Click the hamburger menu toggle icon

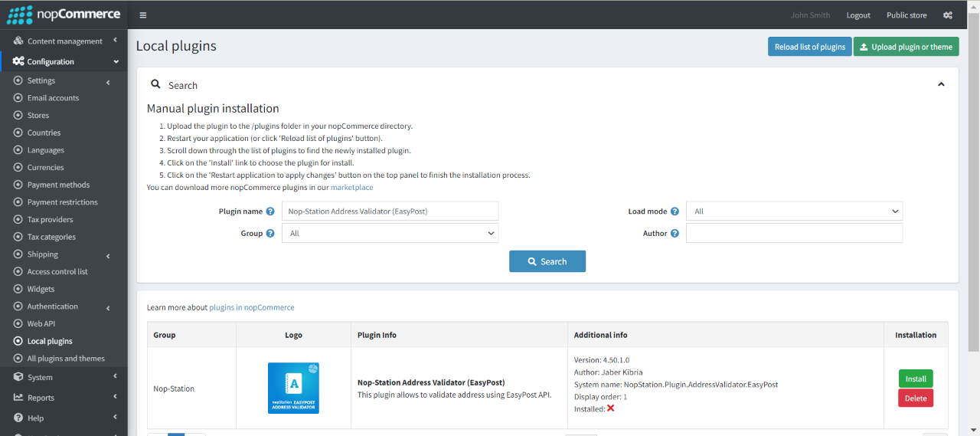(x=143, y=15)
